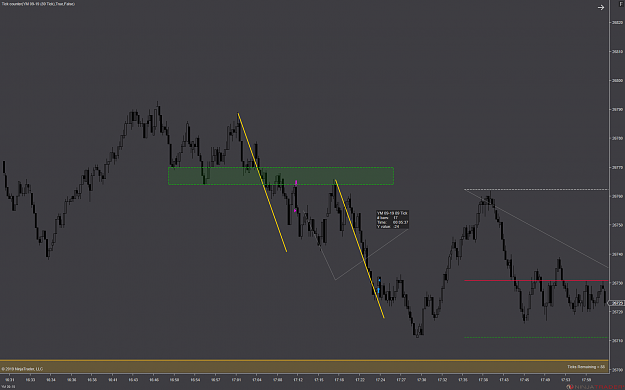Click the 17:24 time axis label
625x390 pixels.
click(380, 380)
